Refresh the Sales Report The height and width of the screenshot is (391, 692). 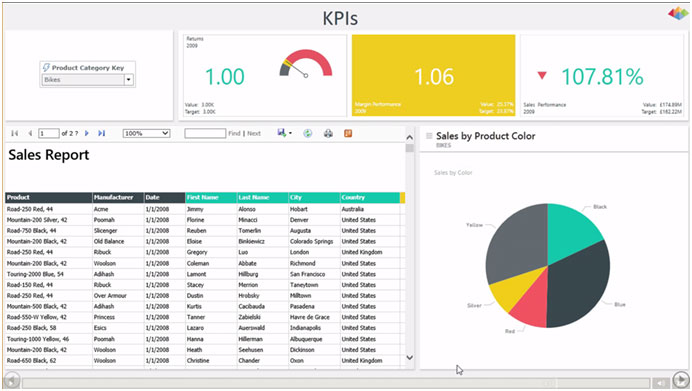(x=308, y=133)
